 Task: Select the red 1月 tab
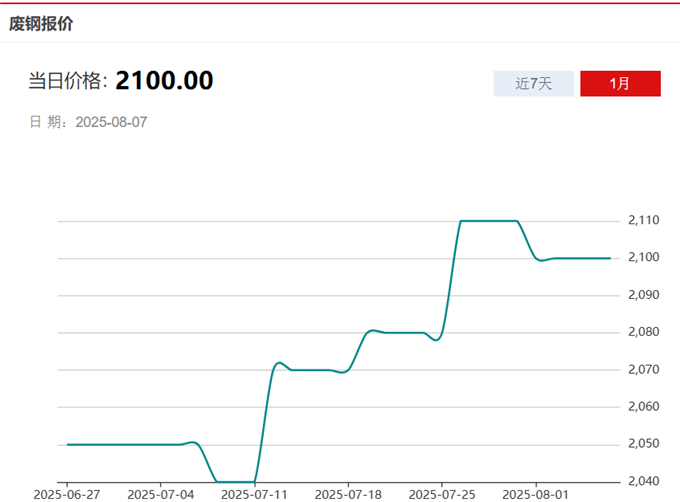(x=620, y=84)
